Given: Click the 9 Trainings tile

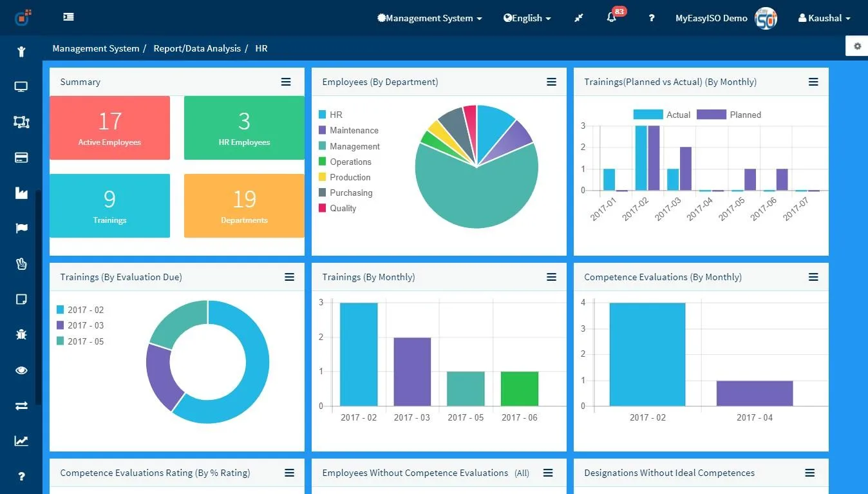Looking at the screenshot, I should pos(109,205).
